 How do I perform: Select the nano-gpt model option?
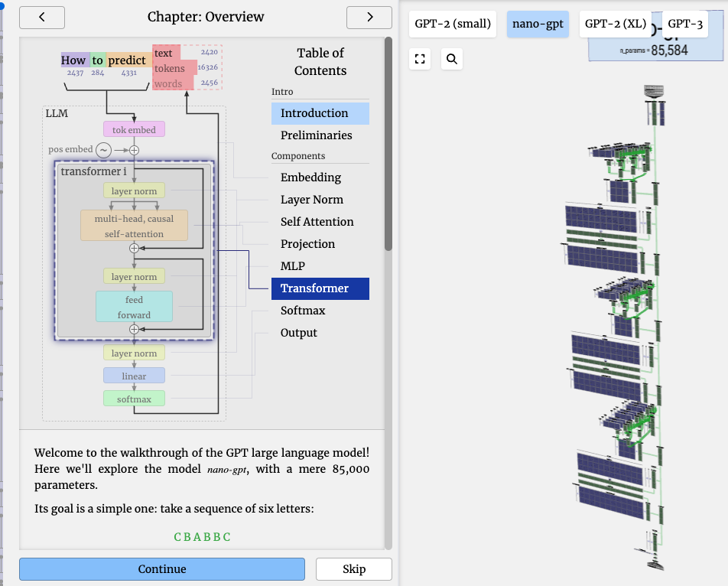pos(538,24)
